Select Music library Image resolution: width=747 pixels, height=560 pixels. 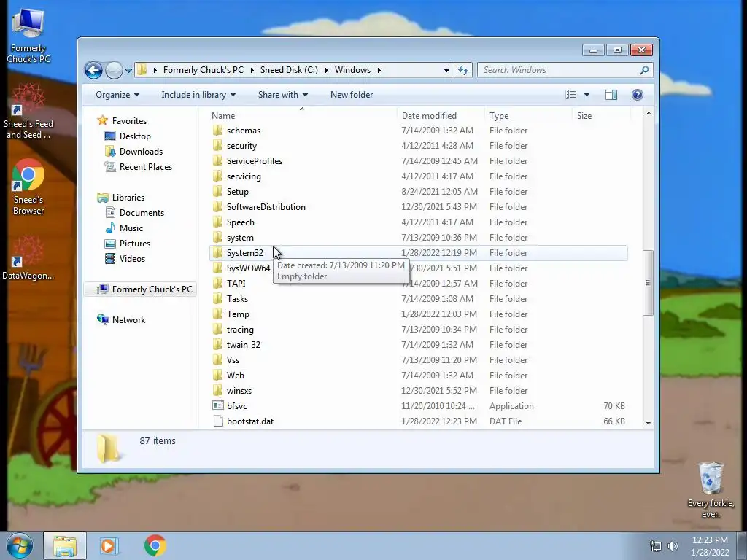point(124,228)
